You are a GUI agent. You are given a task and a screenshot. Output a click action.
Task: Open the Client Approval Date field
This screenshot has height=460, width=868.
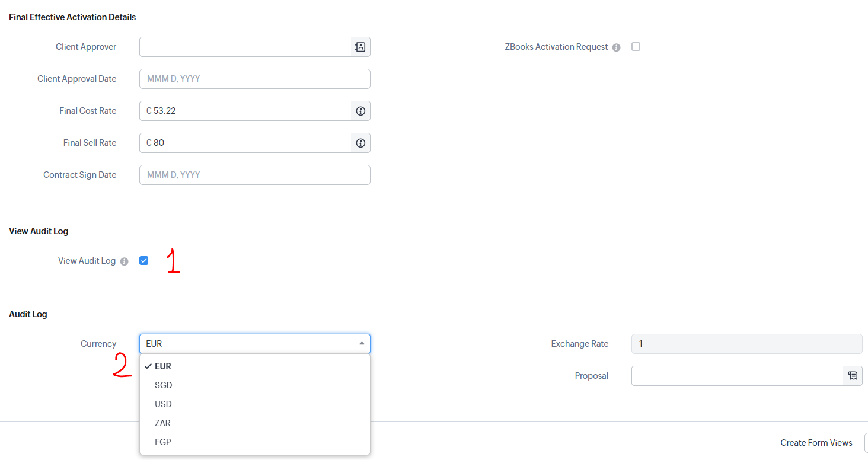click(x=254, y=79)
